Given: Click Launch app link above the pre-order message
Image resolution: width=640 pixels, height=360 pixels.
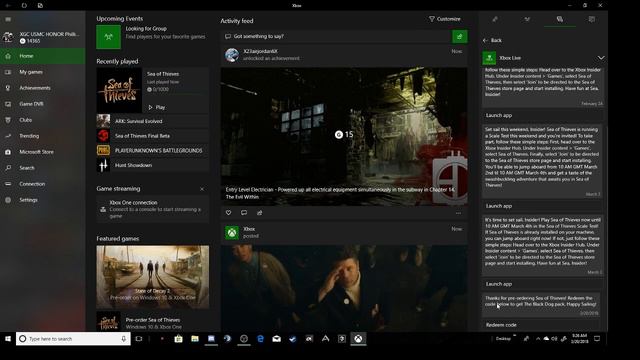Looking at the screenshot, I should (x=499, y=284).
